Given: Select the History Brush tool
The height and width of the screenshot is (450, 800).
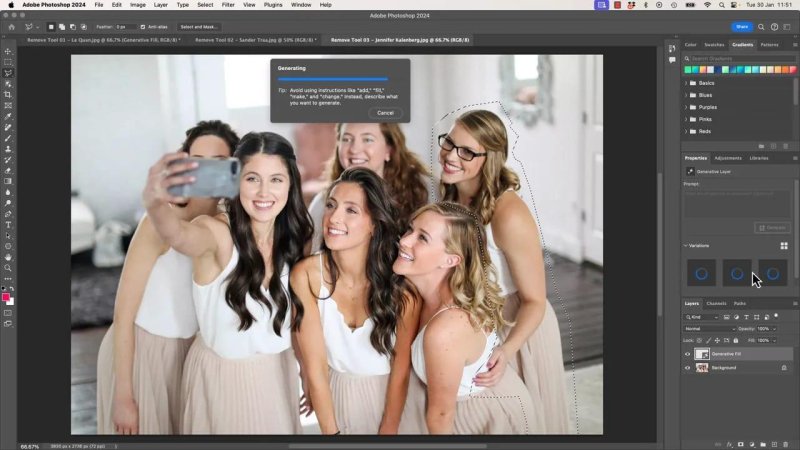Looking at the screenshot, I should (x=8, y=160).
